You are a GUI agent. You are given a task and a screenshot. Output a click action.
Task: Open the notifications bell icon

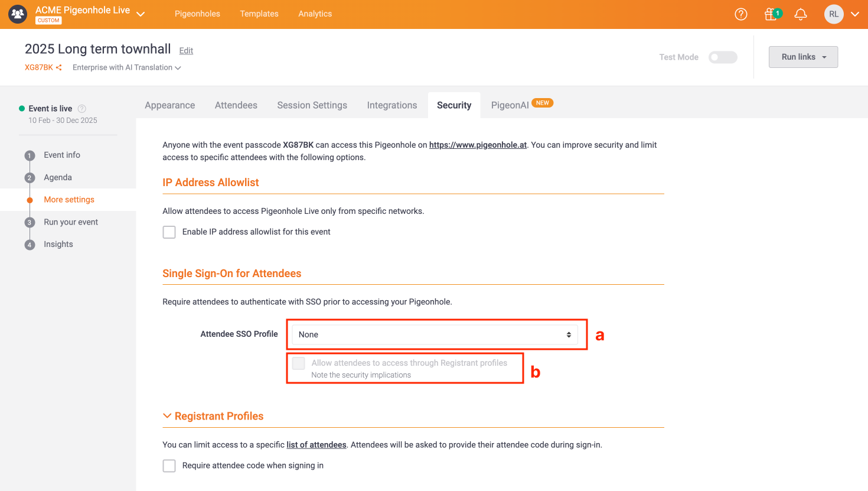[801, 14]
